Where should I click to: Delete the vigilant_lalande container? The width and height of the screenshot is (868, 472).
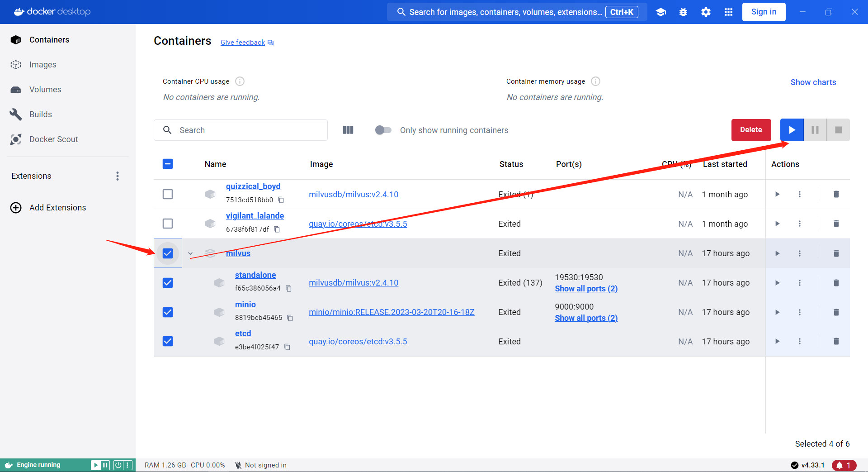click(836, 224)
